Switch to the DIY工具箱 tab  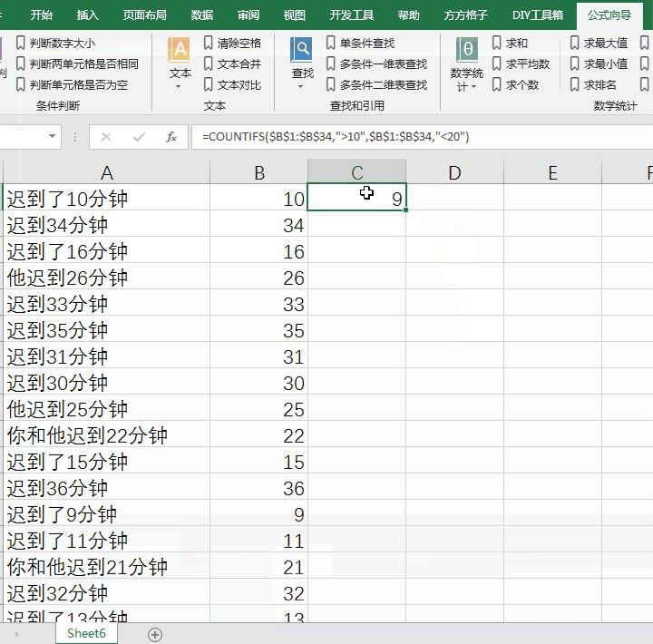click(537, 15)
